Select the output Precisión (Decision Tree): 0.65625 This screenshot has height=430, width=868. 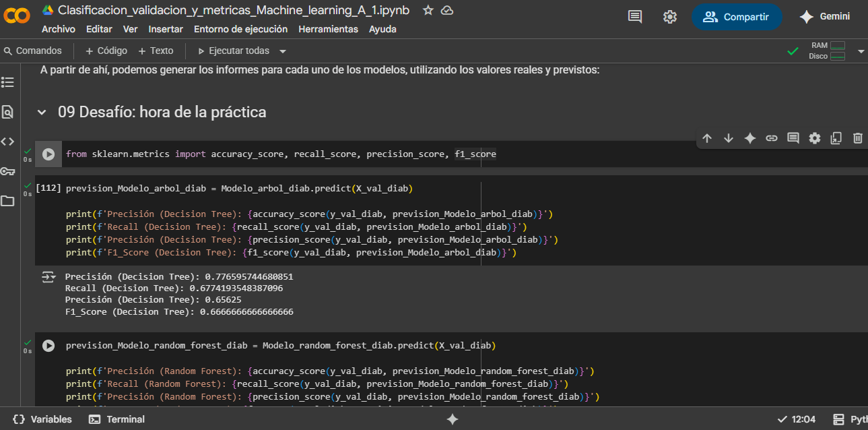point(153,300)
